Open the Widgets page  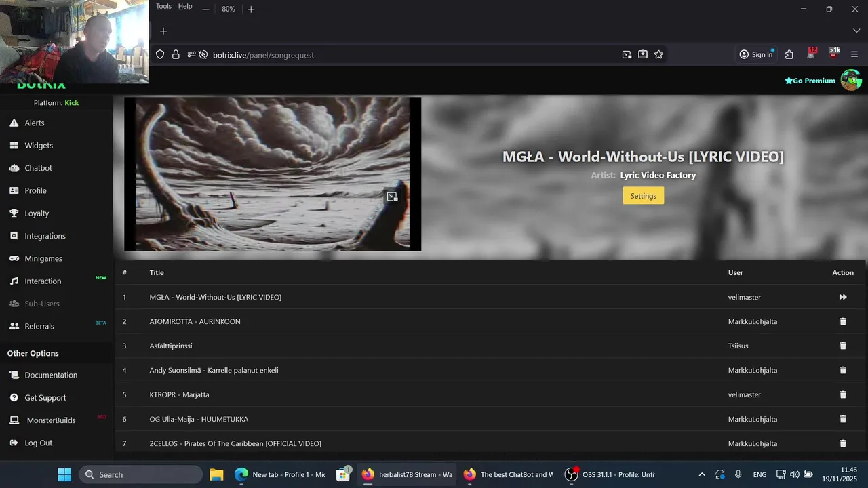[x=38, y=145]
